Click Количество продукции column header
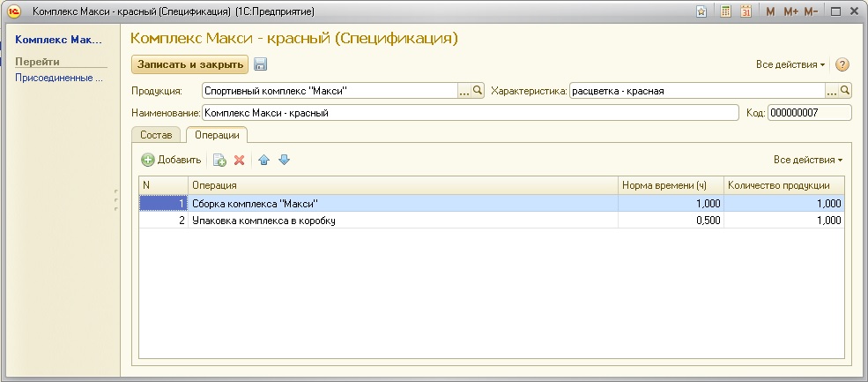Viewport: 868px width, 382px height. pyautogui.click(x=784, y=186)
